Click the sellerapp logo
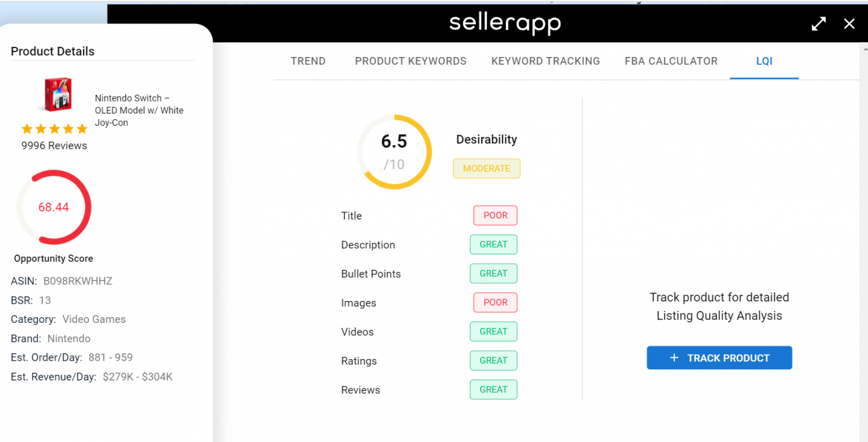868x442 pixels. (x=505, y=23)
